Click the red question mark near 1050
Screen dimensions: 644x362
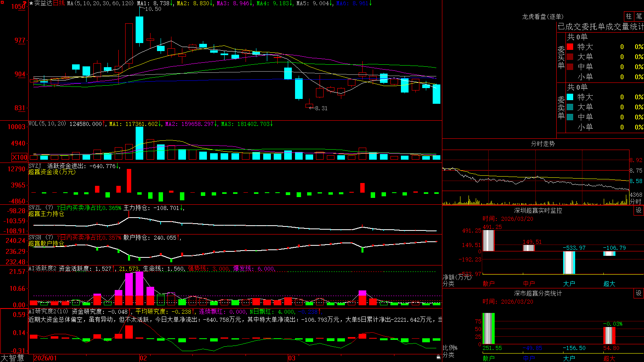point(25,4)
